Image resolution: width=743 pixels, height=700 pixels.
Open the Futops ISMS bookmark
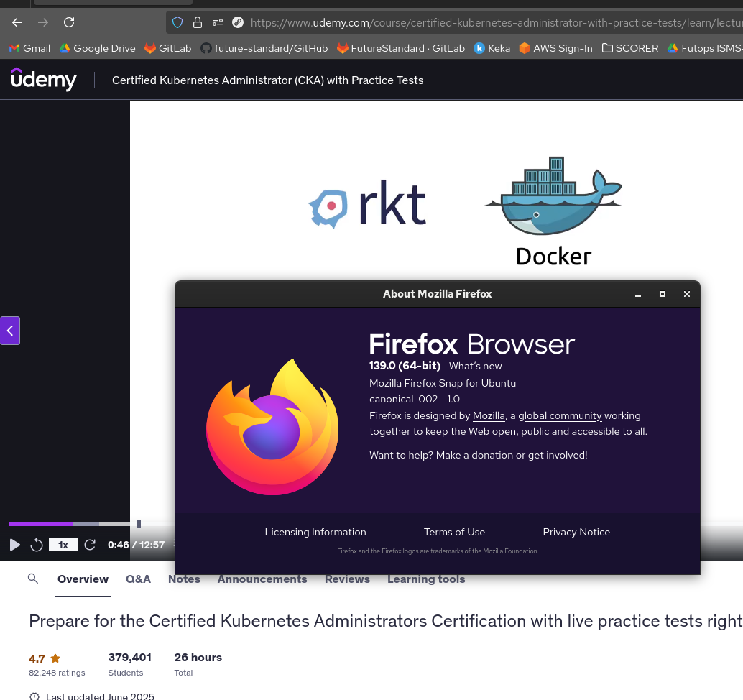pyautogui.click(x=705, y=48)
